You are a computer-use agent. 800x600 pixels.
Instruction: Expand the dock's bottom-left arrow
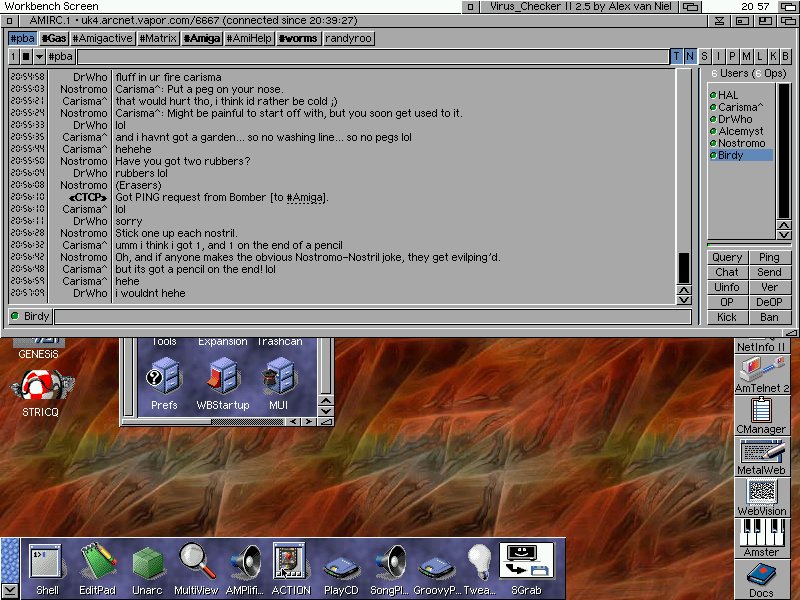tap(9, 591)
